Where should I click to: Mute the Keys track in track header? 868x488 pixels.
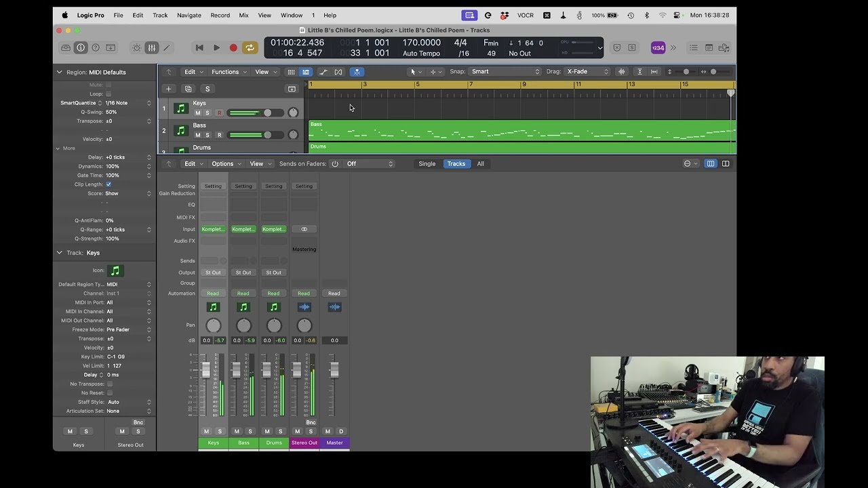(198, 113)
